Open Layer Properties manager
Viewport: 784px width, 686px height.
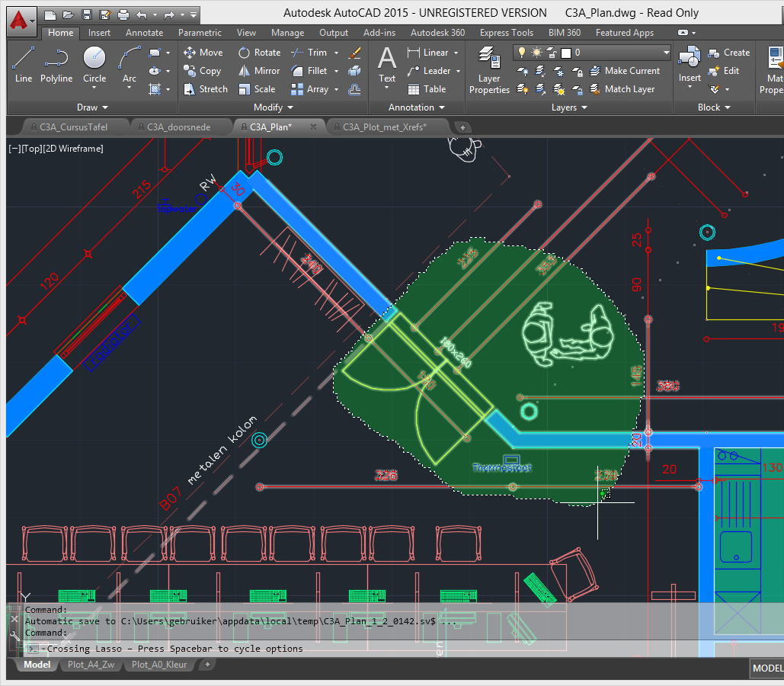(x=489, y=70)
